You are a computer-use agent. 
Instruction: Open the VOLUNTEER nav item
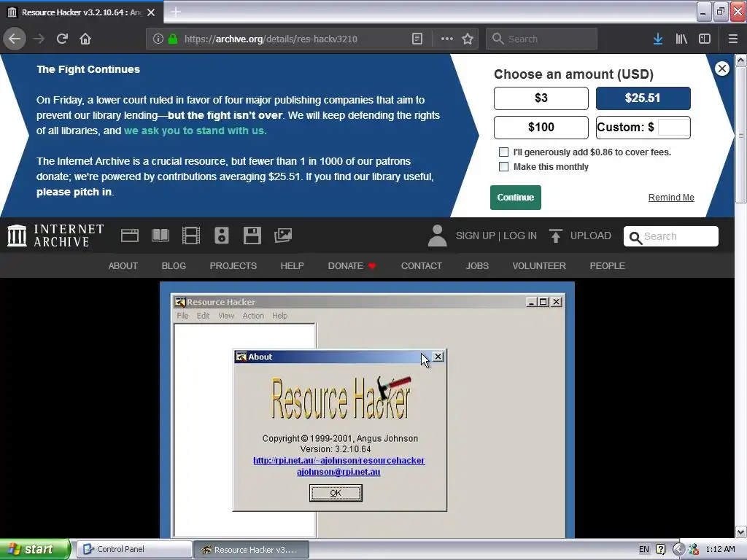click(x=539, y=265)
